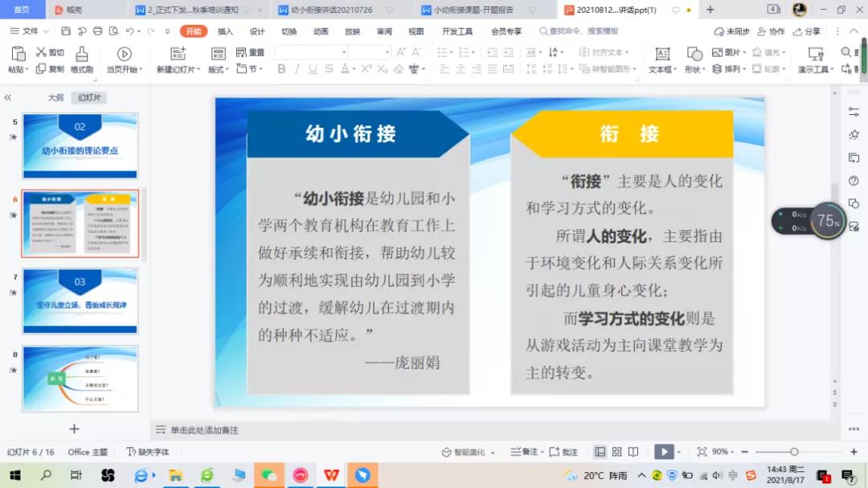Toggle Bold formatting

282,68
